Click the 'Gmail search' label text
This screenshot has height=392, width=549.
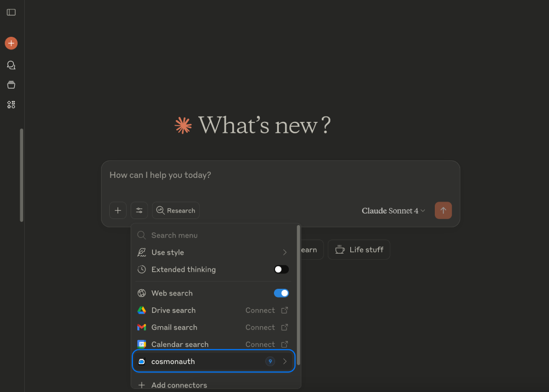coord(174,327)
